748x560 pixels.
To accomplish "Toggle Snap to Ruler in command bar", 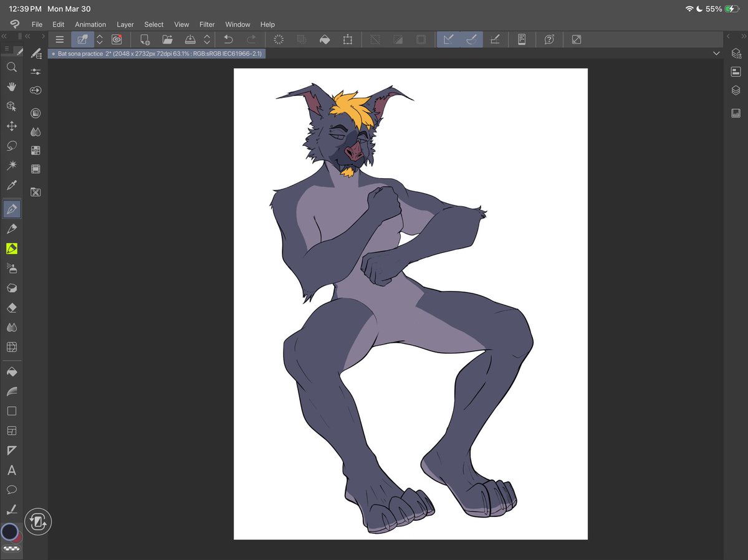I will coord(448,39).
